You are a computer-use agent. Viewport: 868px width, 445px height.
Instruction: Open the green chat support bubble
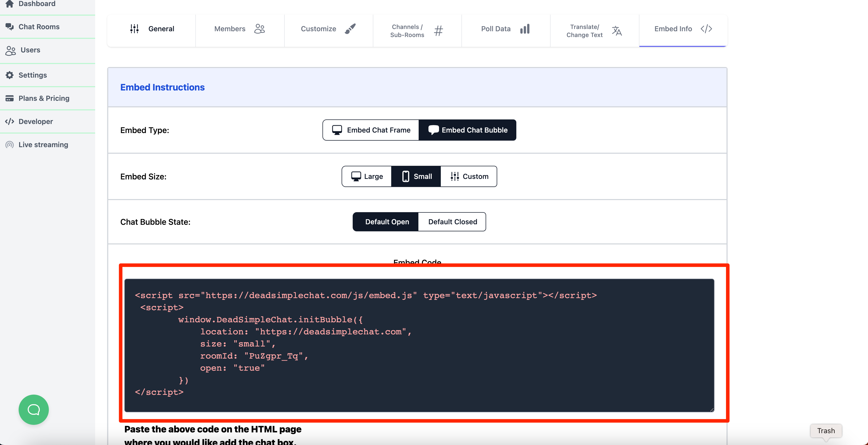pos(34,410)
